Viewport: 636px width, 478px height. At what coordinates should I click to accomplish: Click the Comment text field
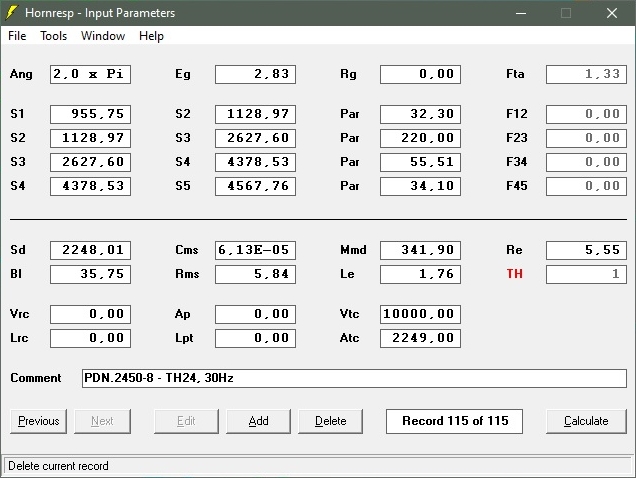click(354, 378)
